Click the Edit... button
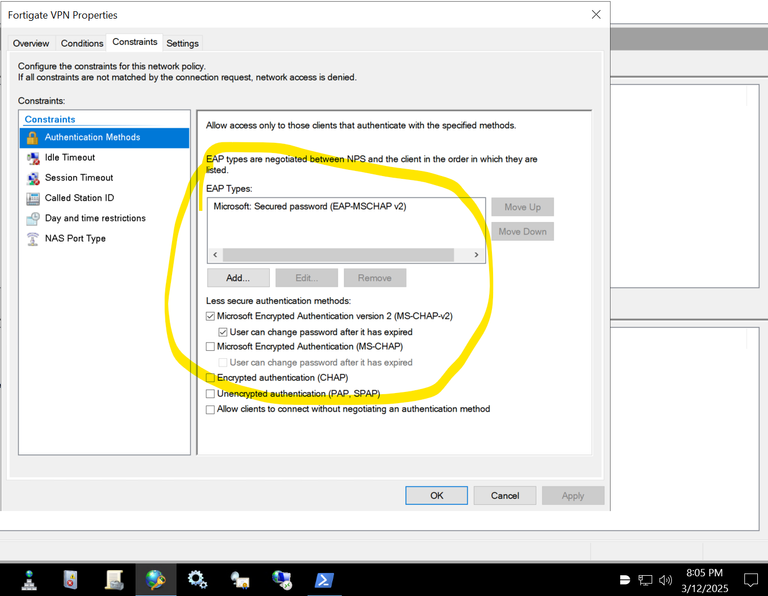Screen dimensions: 768x596 307,278
